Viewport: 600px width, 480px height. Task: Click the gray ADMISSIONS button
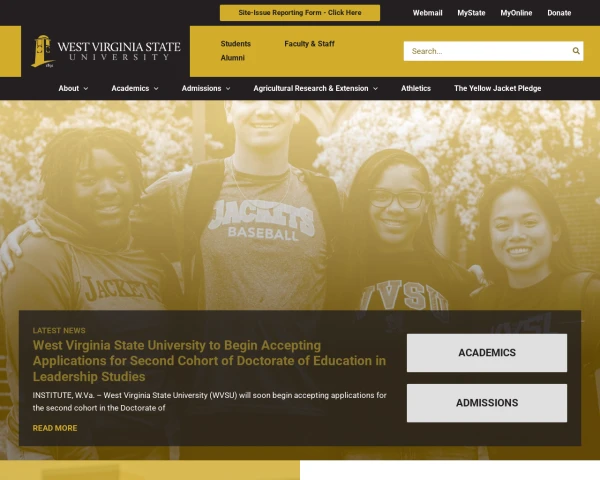[x=487, y=403]
